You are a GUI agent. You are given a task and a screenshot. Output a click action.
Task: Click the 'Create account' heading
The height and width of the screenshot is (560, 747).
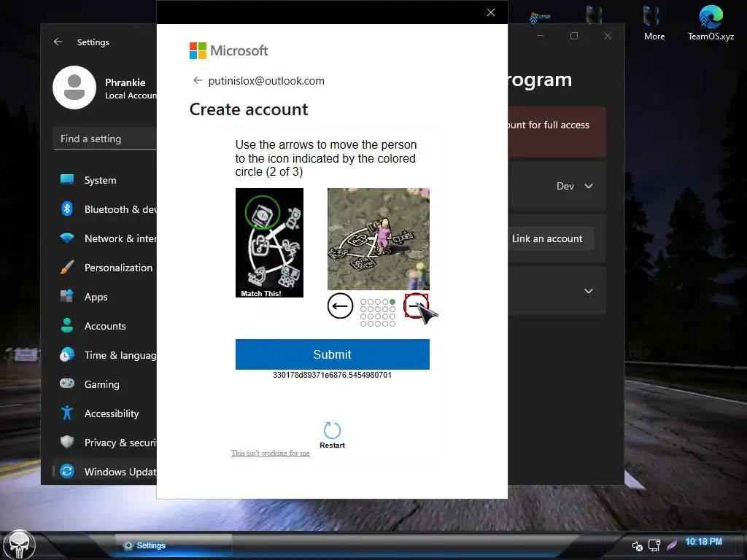point(249,109)
